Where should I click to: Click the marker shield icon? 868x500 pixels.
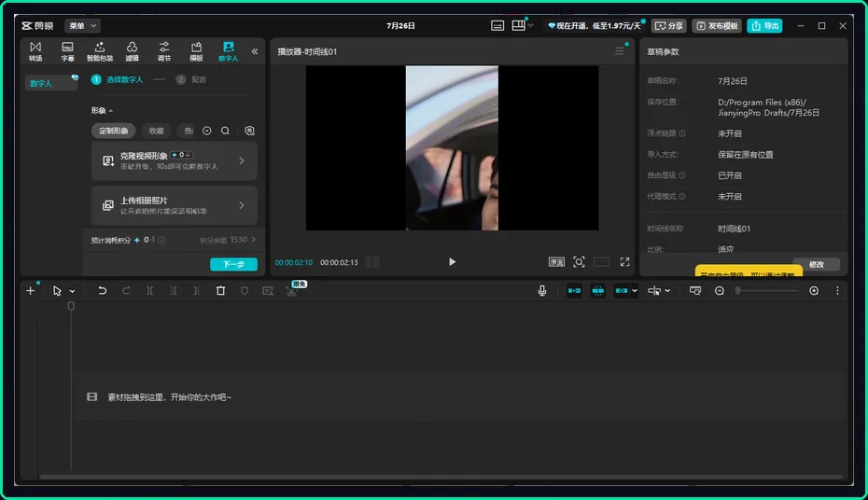(245, 290)
